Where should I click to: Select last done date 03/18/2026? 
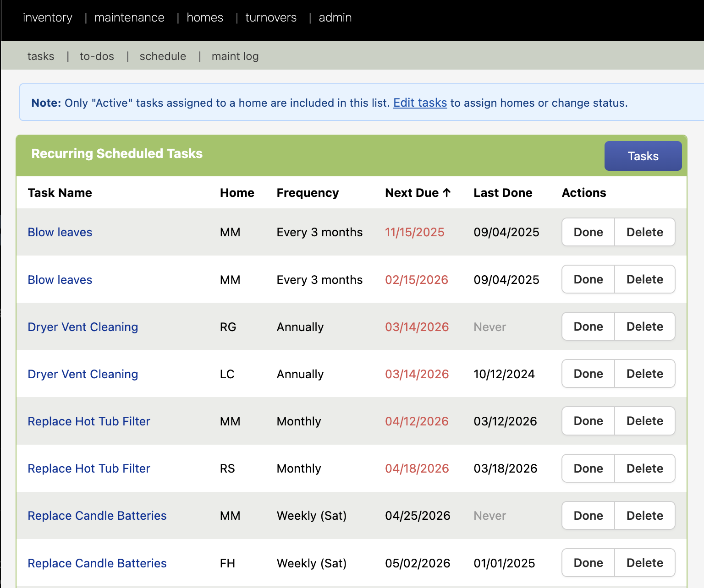506,468
